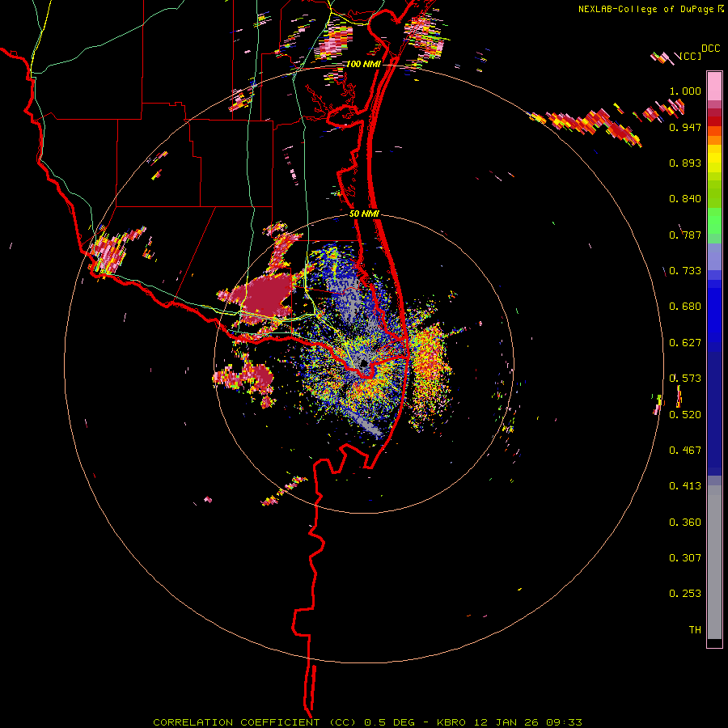This screenshot has height=728, width=728.
Task: Click the [CC] product label near the legend
Action: [x=691, y=56]
